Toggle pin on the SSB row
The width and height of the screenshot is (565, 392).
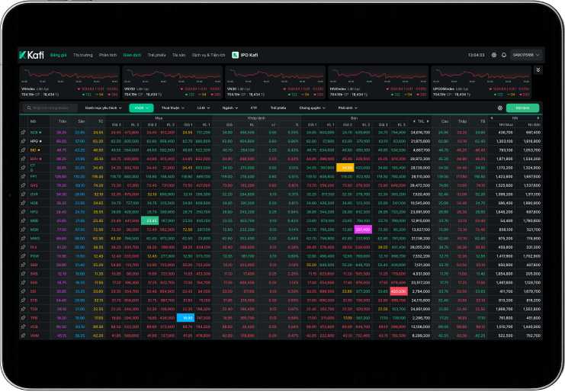click(x=24, y=282)
